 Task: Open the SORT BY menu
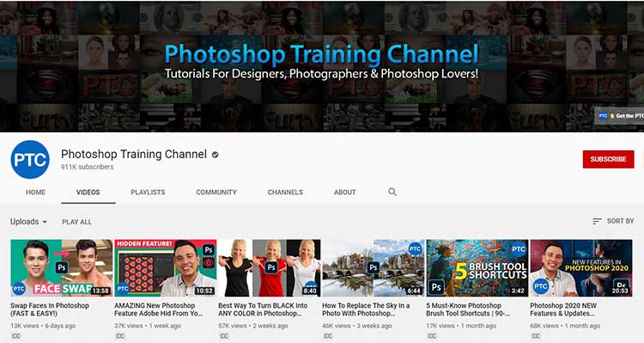point(614,221)
